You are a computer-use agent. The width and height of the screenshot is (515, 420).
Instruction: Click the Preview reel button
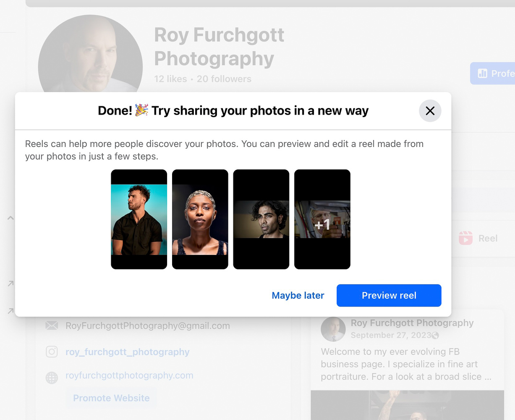(389, 296)
